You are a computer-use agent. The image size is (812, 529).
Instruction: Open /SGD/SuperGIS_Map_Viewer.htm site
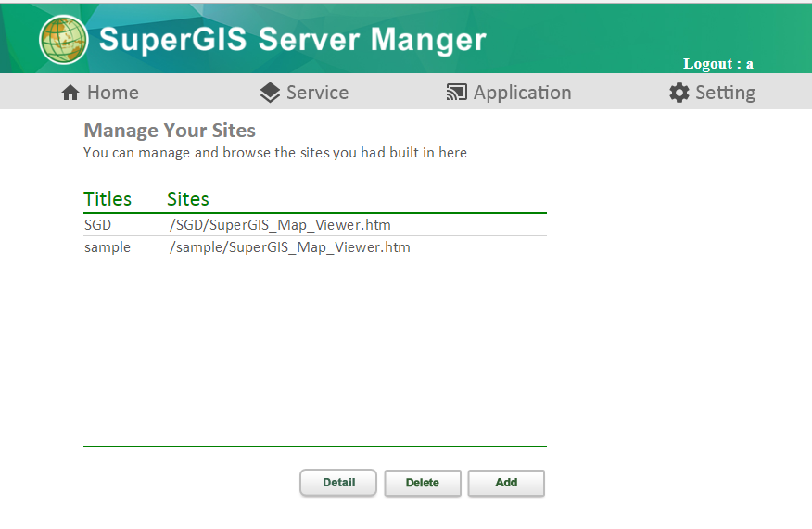280,225
